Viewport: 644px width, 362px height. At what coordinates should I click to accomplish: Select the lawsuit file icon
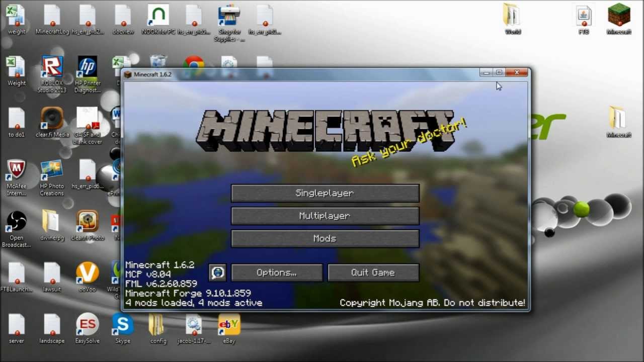(52, 277)
